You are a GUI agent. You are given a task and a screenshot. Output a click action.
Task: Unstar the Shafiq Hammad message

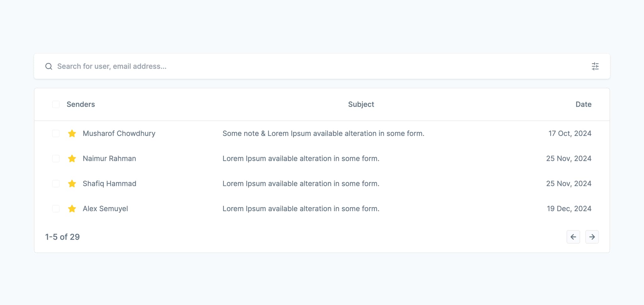pos(72,184)
